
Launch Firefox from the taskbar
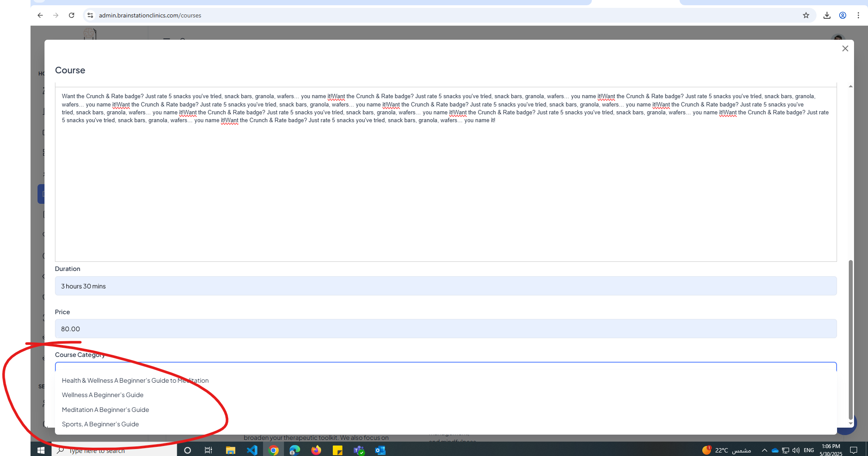pyautogui.click(x=316, y=450)
